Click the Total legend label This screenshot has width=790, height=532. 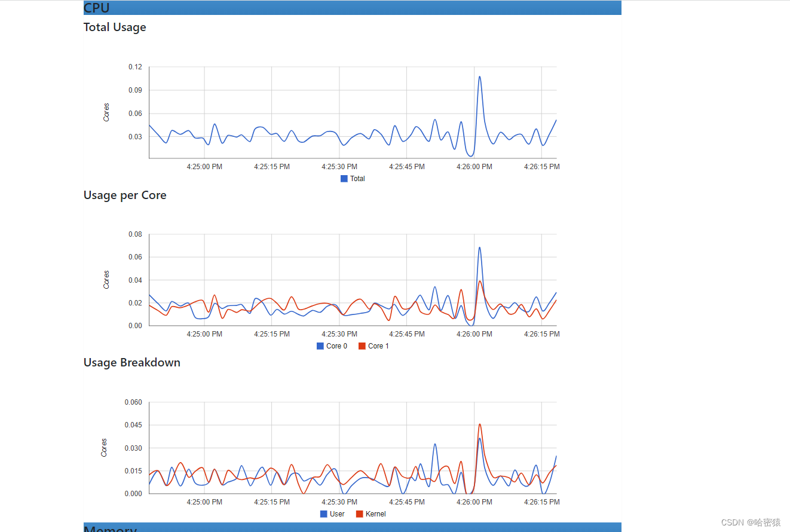click(x=357, y=179)
